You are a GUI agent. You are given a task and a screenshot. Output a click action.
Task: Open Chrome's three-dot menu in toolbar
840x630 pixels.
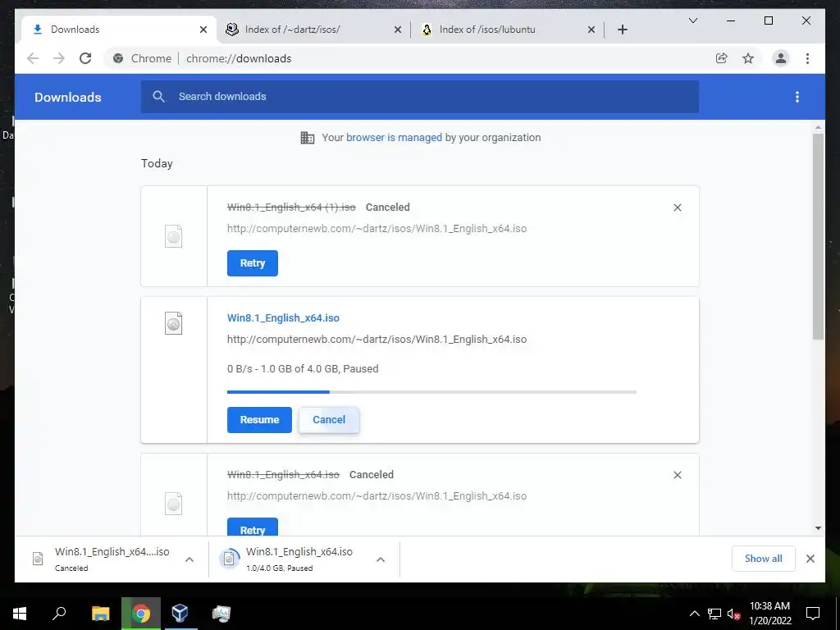pyautogui.click(x=807, y=58)
